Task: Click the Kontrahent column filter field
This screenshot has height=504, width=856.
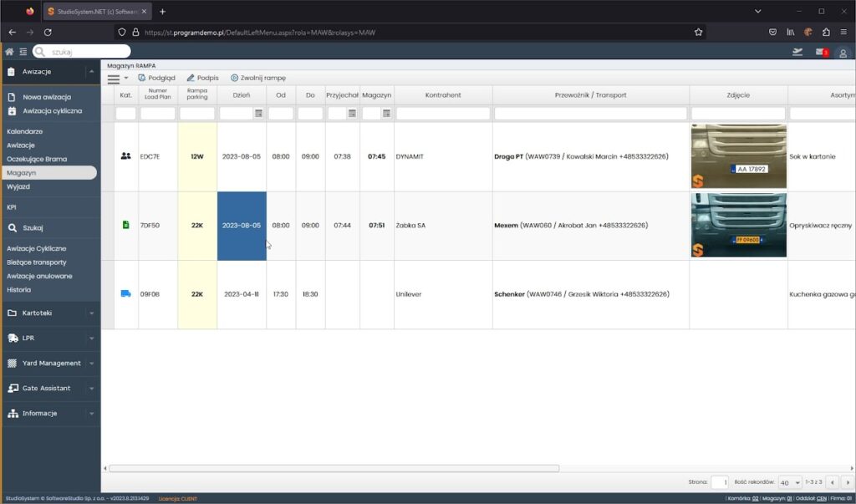Action: 443,114
